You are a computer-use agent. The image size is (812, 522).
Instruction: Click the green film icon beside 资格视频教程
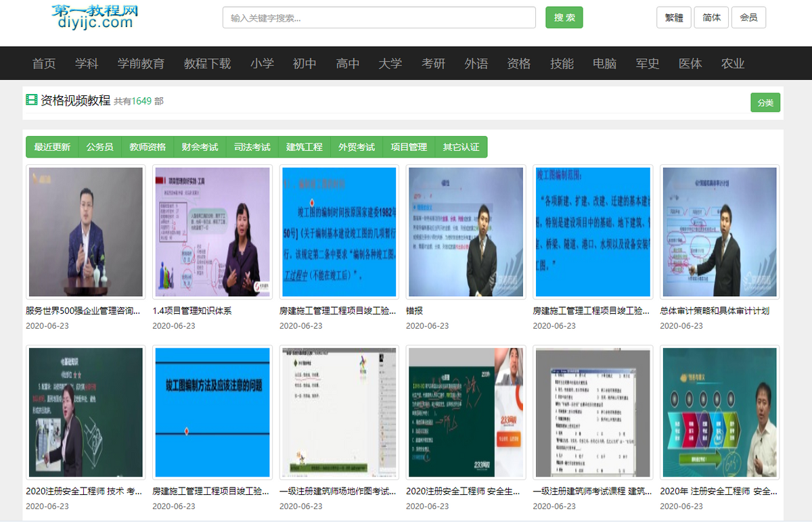pyautogui.click(x=31, y=100)
